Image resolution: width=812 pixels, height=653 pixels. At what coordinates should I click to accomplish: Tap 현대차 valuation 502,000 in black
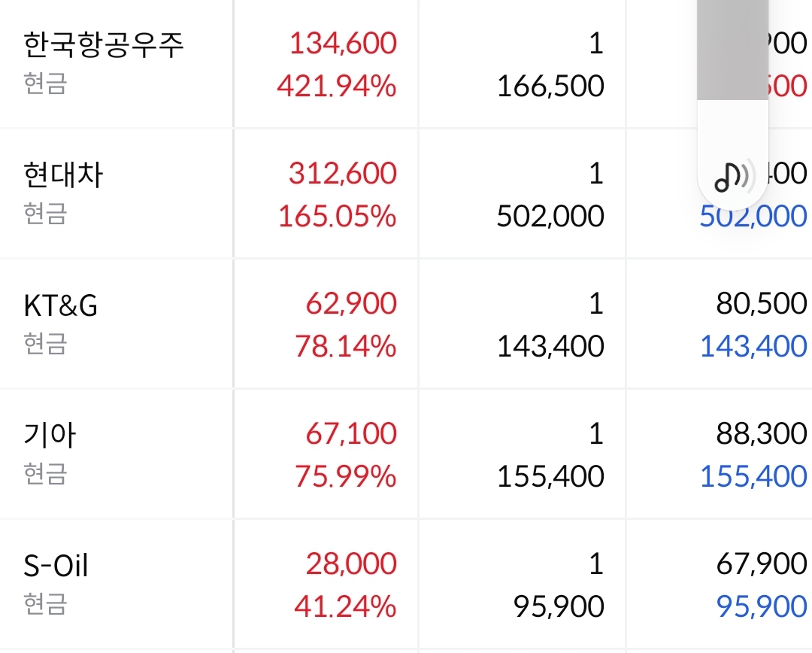coord(550,217)
